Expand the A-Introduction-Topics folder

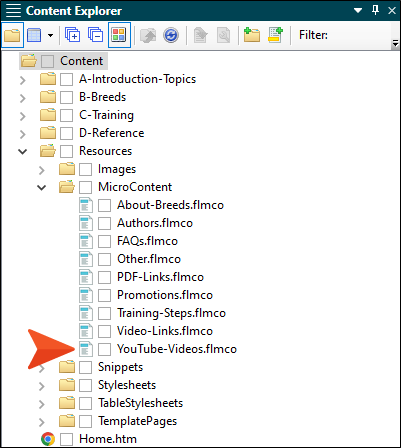[x=23, y=80]
